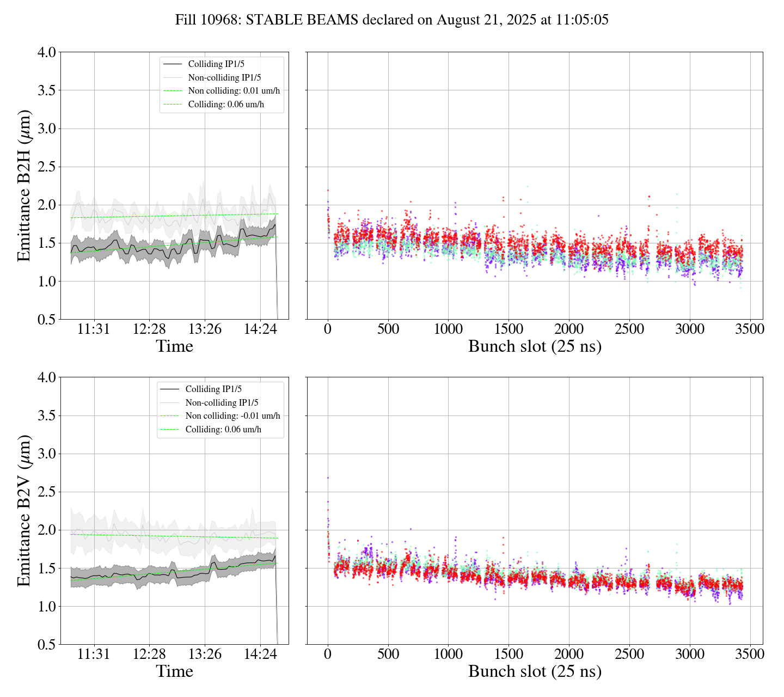Image resolution: width=784 pixels, height=697 pixels.
Task: Click 'Colliding IP1/5' in the B2H legend
Action: 216,64
